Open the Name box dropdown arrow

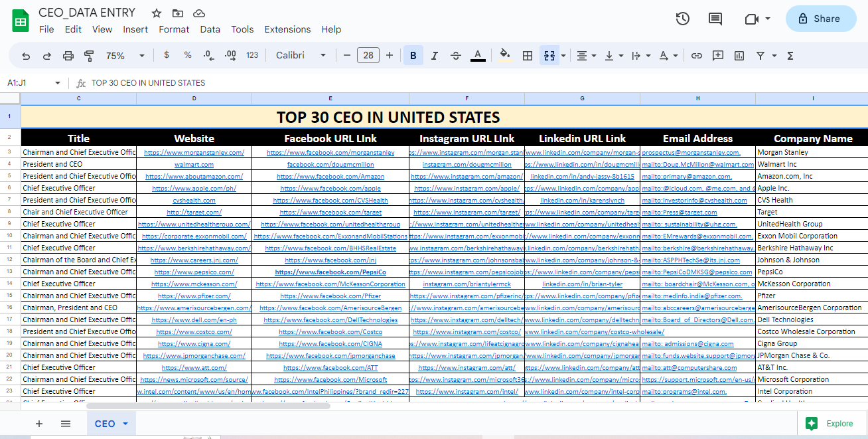[58, 83]
